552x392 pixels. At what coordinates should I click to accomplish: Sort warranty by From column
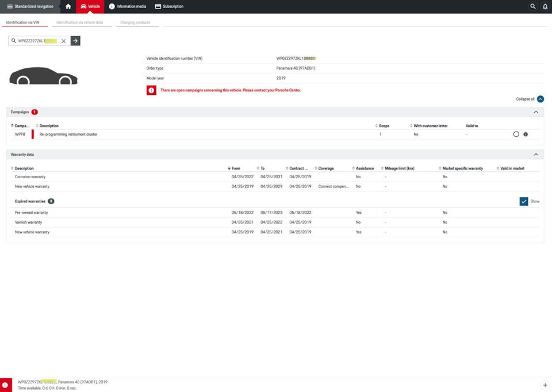tap(234, 168)
